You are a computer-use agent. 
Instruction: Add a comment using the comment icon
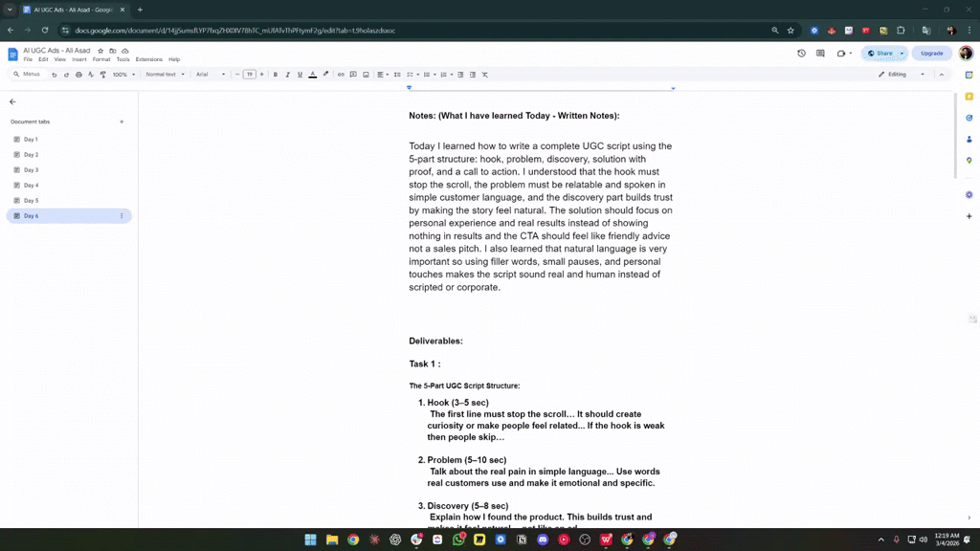point(353,75)
